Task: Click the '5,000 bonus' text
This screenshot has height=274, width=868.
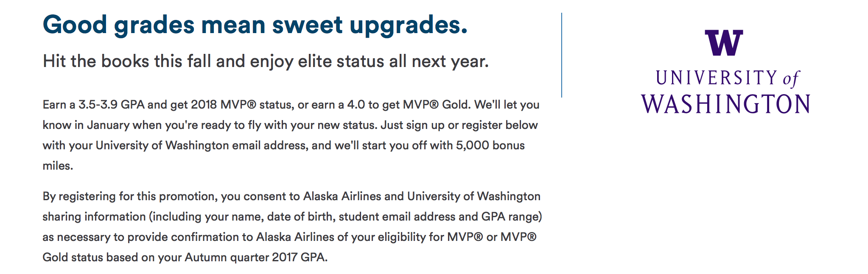Action: tap(490, 145)
